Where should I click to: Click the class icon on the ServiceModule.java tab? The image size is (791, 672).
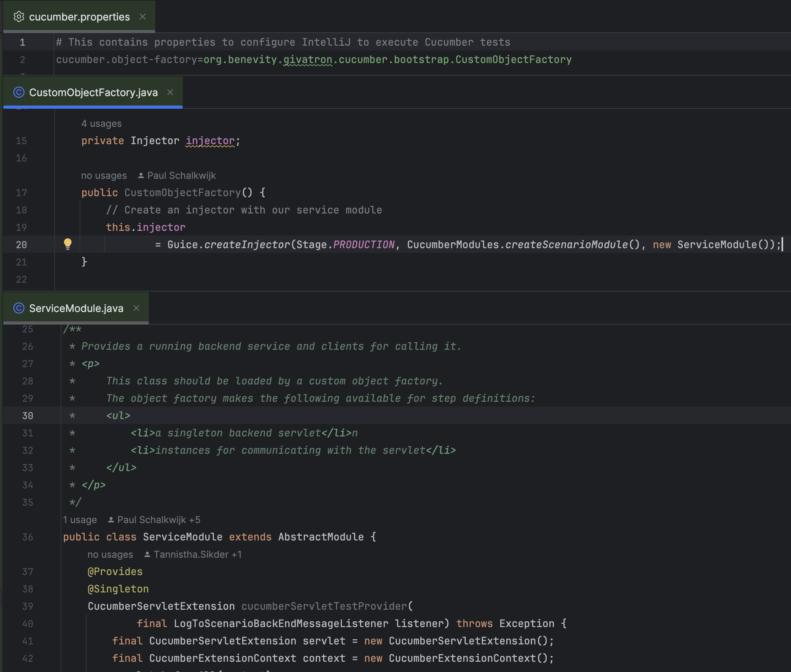pos(19,308)
